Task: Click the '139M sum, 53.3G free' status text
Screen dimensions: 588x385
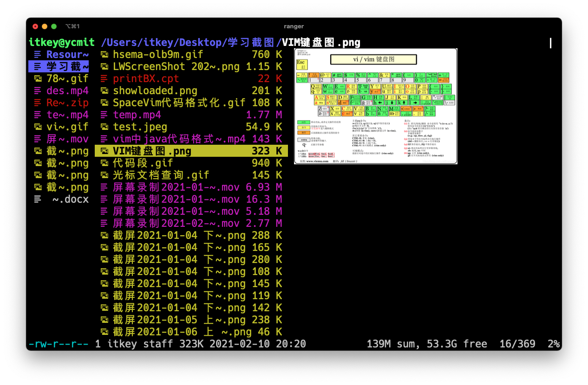Action: pyautogui.click(x=427, y=344)
